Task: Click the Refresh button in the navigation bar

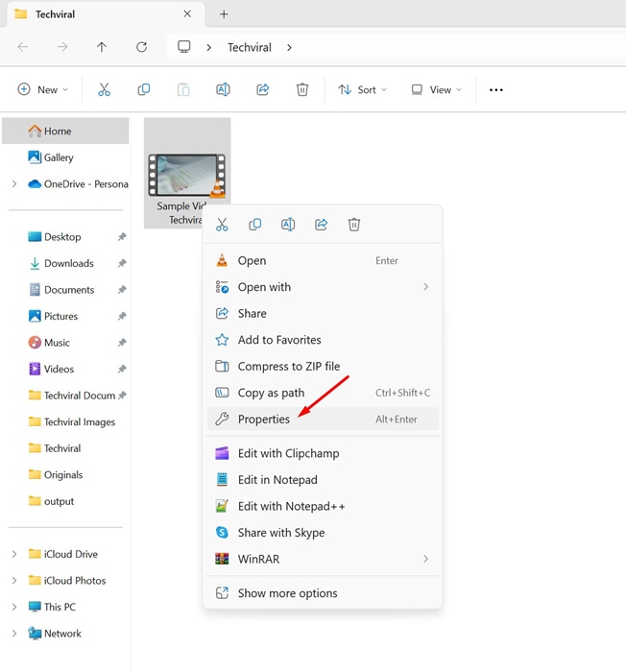Action: coord(141,46)
